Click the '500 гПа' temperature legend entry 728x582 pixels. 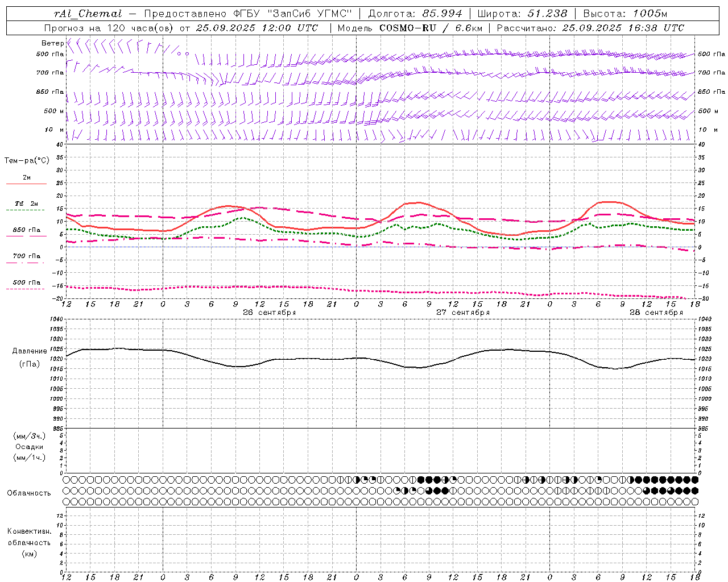[27, 282]
